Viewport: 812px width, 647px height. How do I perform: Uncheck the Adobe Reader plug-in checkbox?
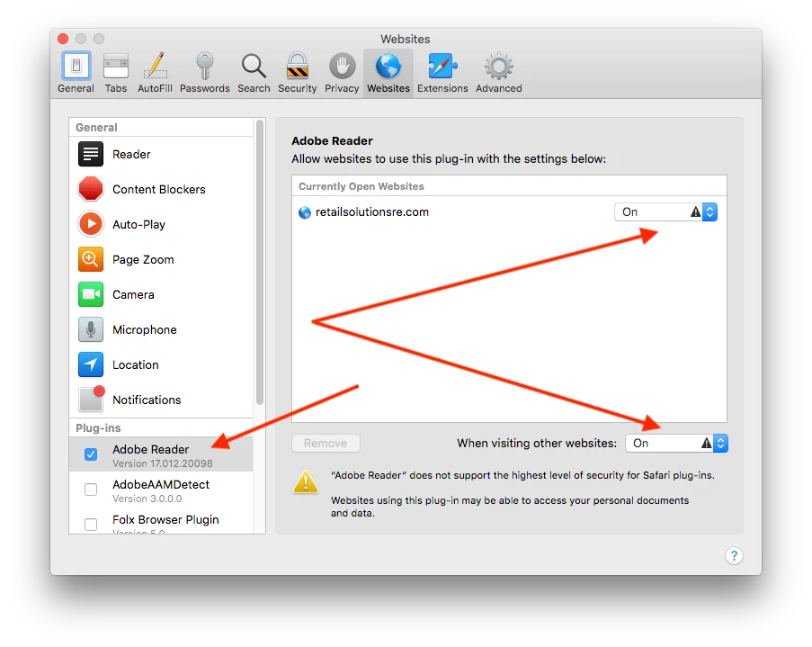pos(91,454)
